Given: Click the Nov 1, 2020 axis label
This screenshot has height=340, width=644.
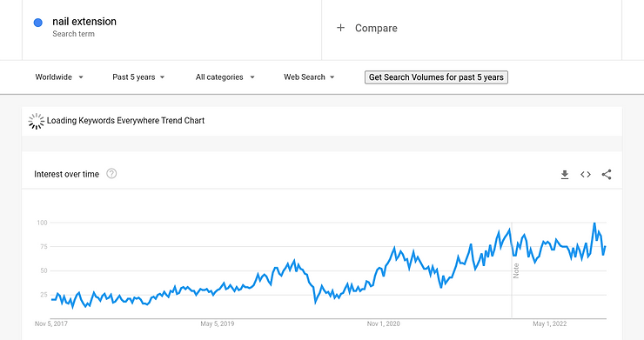Looking at the screenshot, I should tap(383, 323).
